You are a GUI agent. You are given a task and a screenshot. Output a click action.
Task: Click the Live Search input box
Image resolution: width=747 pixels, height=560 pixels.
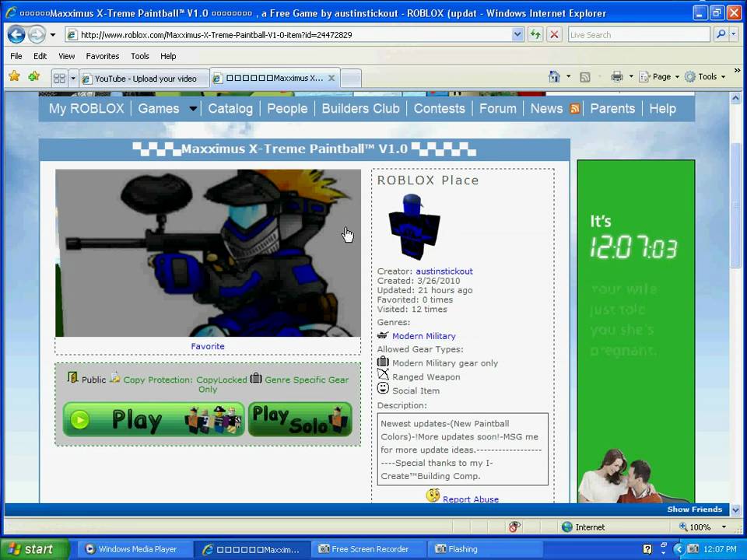638,35
